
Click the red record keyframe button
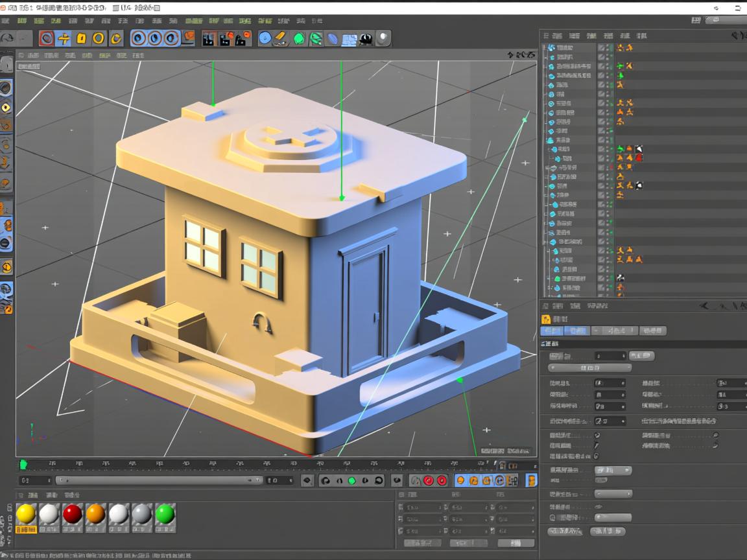click(x=428, y=480)
